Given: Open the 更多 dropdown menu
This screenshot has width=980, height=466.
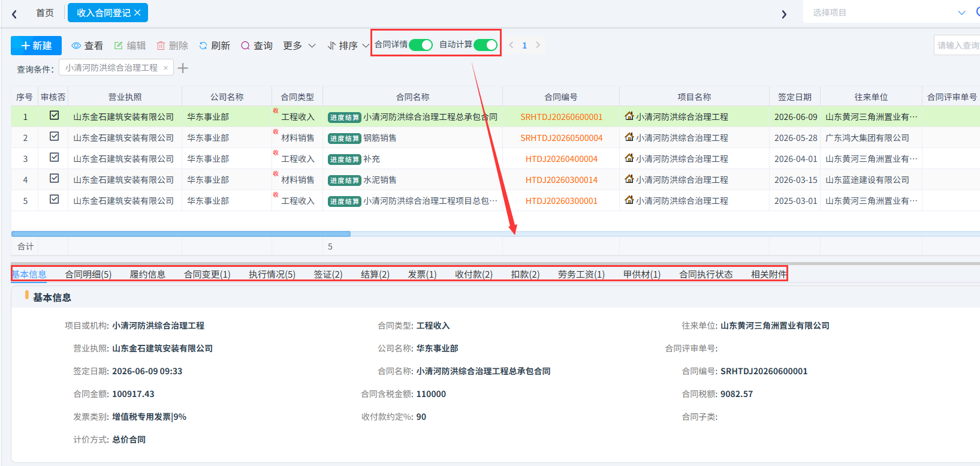Looking at the screenshot, I should coord(299,46).
